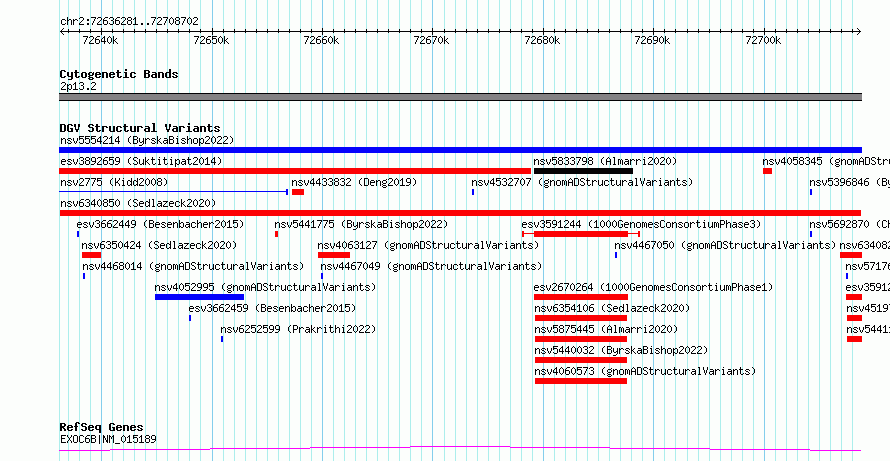Click the chr2:72636281..72708702 coordinate label

[x=129, y=22]
